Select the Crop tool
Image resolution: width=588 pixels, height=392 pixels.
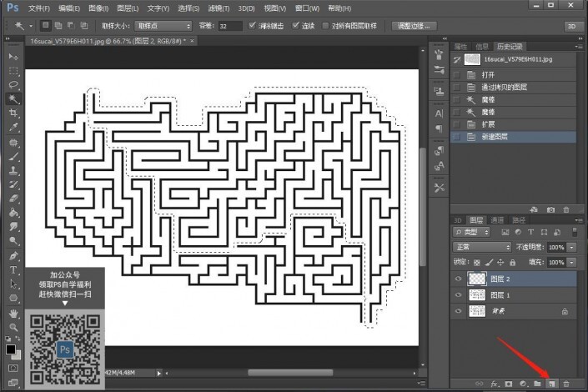[13, 113]
